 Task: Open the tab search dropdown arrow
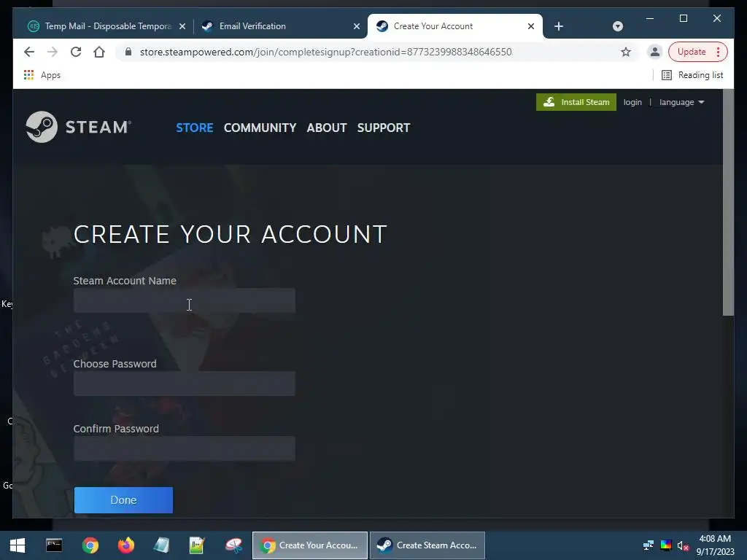point(618,26)
